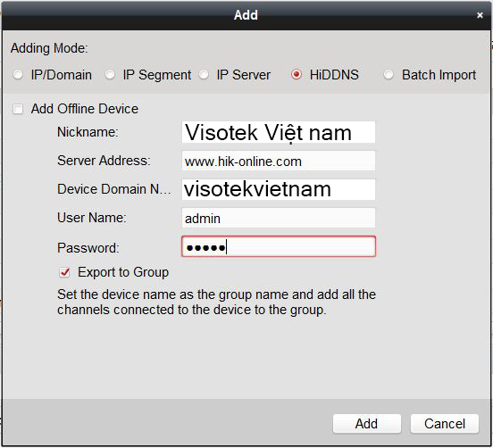Select the User Name text field
493x448 pixels.
[279, 218]
